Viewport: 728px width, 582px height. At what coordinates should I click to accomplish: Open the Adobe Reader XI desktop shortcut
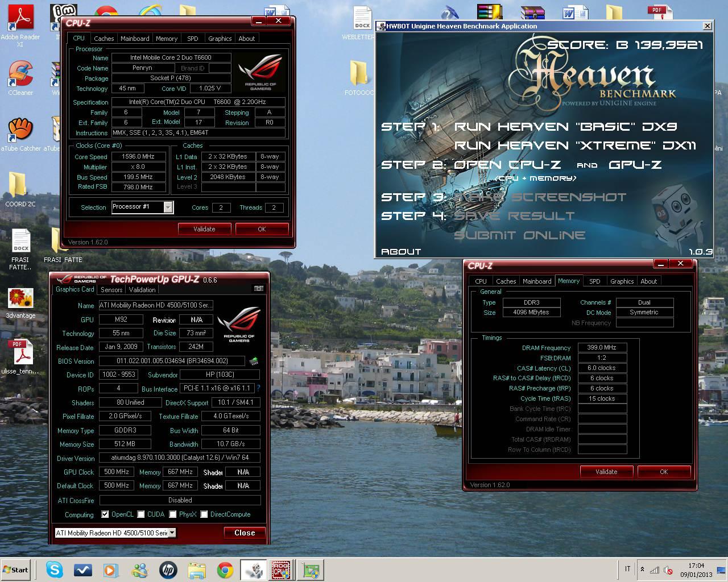point(20,26)
